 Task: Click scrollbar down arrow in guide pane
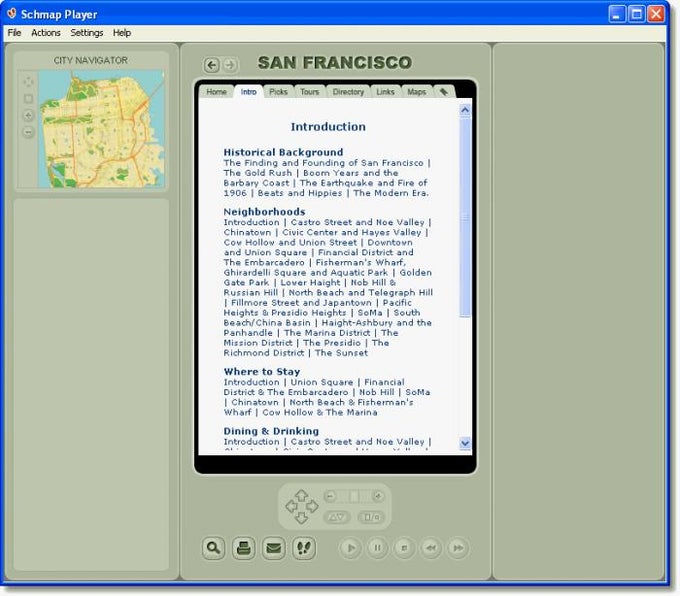pos(465,443)
